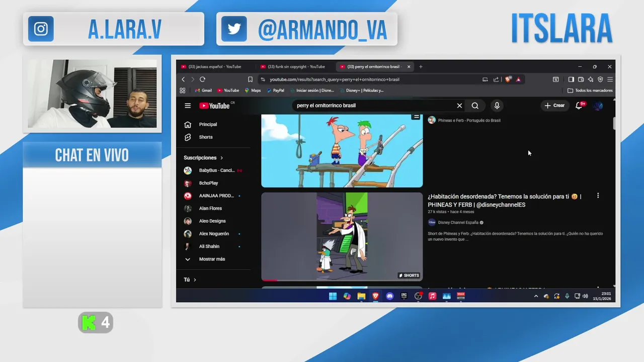Open PayPal bookmark
The width and height of the screenshot is (644, 362).
click(x=275, y=90)
